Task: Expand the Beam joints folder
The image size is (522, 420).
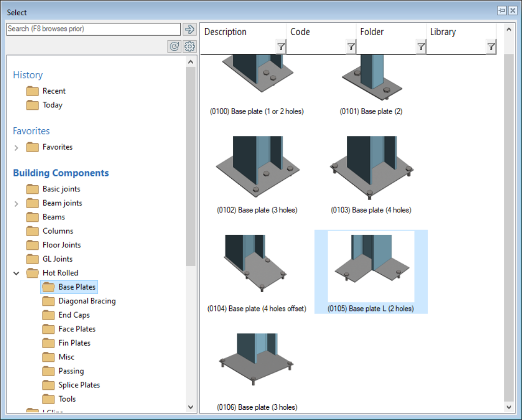Action: click(16, 204)
